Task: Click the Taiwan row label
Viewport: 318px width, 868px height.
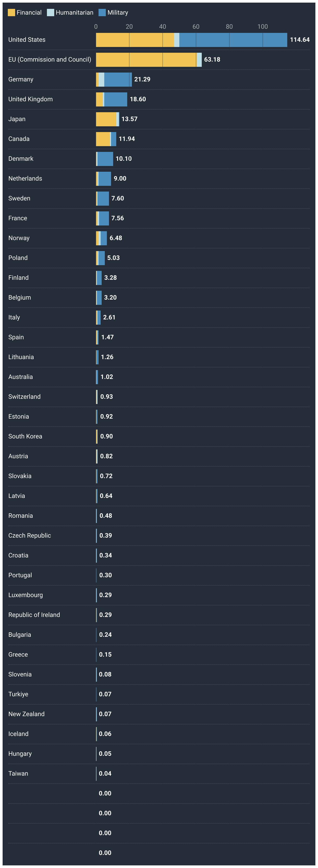Action: pos(18,774)
